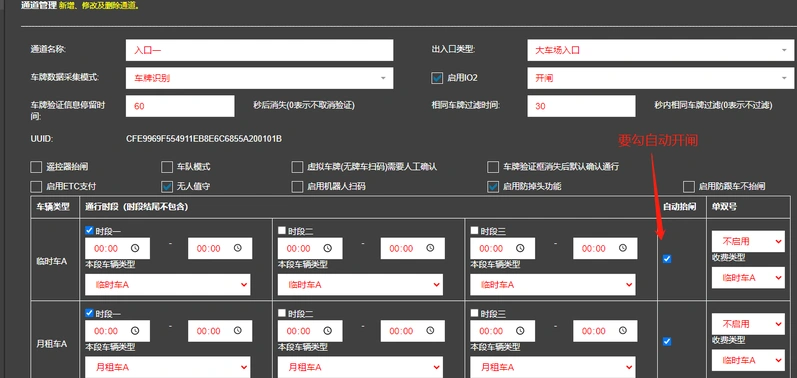The image size is (797, 378).
Task: Click 车牌验证信息停留时间 field showing 60
Action: pyautogui.click(x=180, y=106)
